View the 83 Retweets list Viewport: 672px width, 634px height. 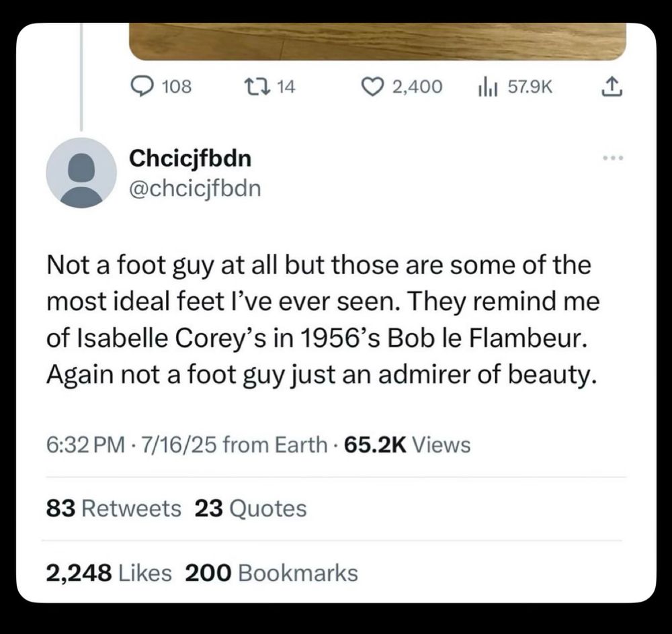click(x=114, y=508)
